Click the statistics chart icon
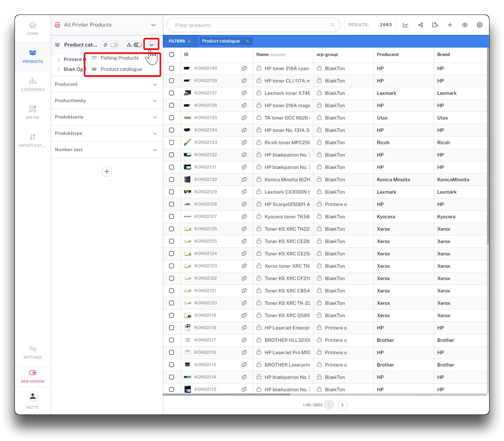Viewport: 504px width, 441px height. tap(406, 25)
